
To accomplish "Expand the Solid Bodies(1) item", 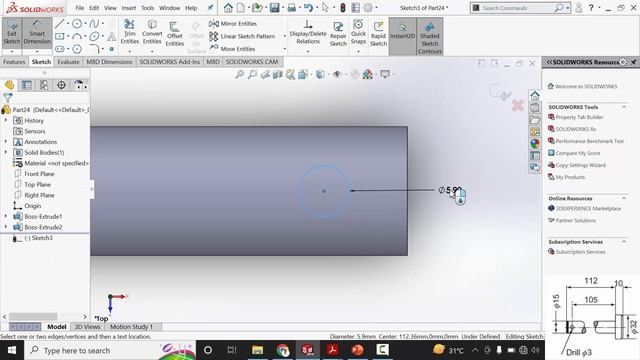I will (x=6, y=152).
